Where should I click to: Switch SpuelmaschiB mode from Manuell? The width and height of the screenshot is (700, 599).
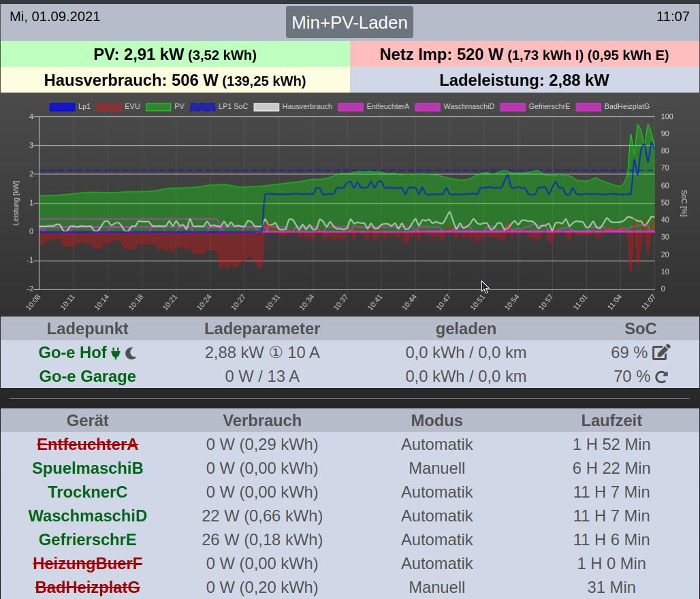pyautogui.click(x=436, y=468)
